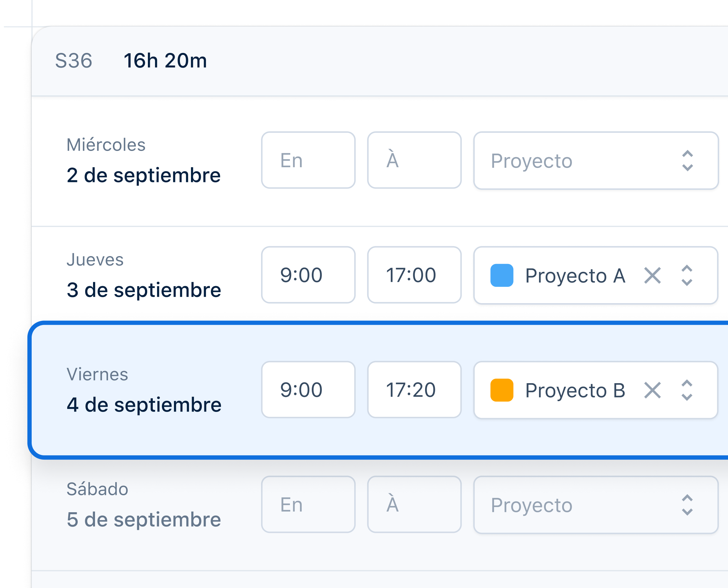Image resolution: width=728 pixels, height=588 pixels.
Task: Expand the Jueves project selector arrows
Action: pyautogui.click(x=686, y=275)
